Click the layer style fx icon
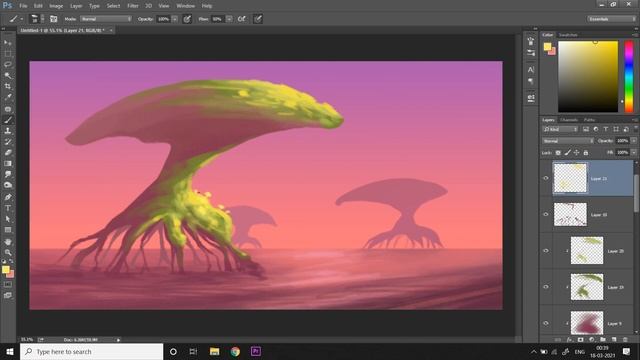 (569, 340)
